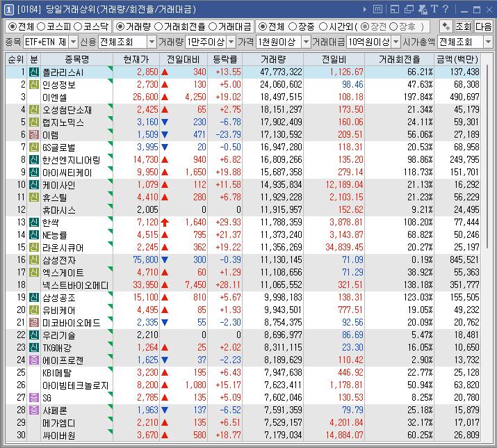Click the 신 badge for 인성정보
Viewport: 497px width, 448px height.
click(34, 84)
